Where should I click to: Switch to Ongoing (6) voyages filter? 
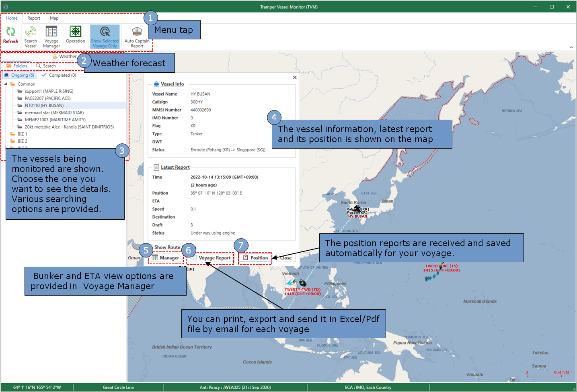point(19,75)
